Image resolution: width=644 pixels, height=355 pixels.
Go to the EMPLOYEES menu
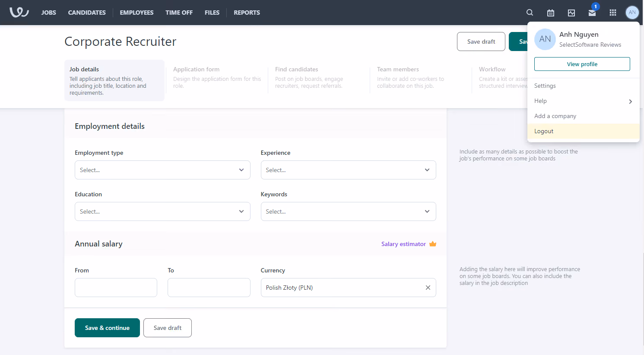click(x=136, y=13)
